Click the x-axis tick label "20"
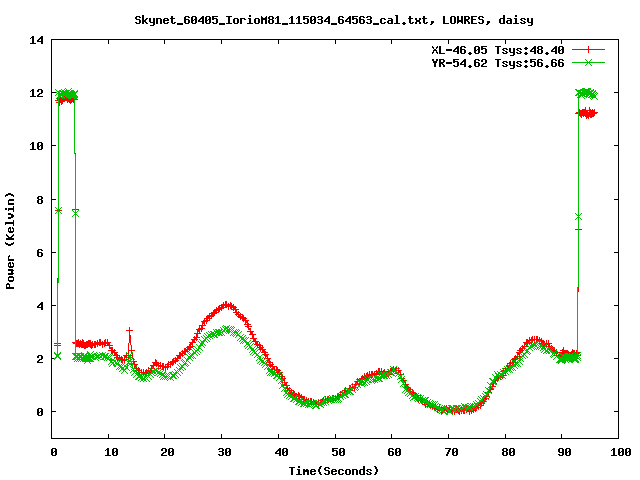 [x=167, y=452]
